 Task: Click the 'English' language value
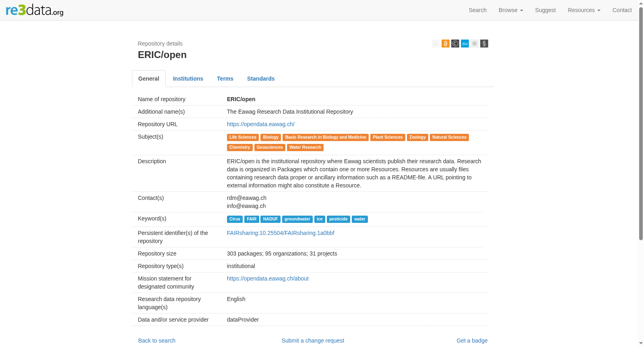click(x=236, y=299)
